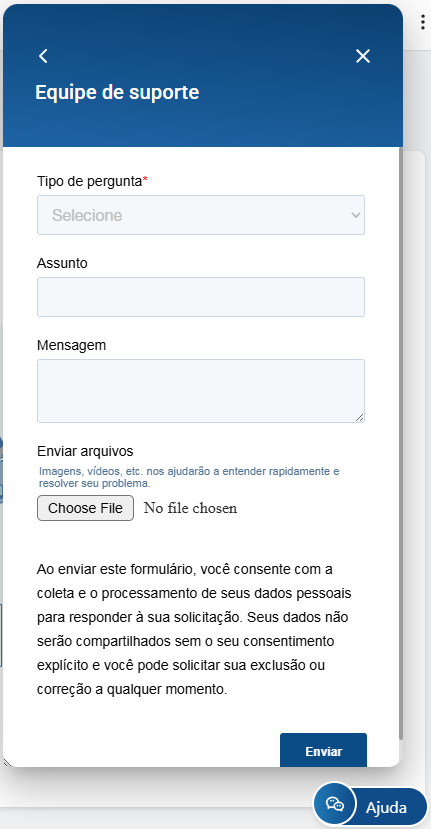The image size is (431, 829).
Task: Click inside the Mensagem text area
Action: pos(201,391)
